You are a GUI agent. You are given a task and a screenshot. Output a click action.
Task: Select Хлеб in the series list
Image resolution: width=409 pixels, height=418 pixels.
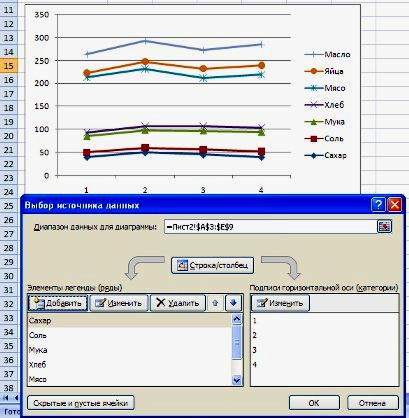[x=129, y=365]
